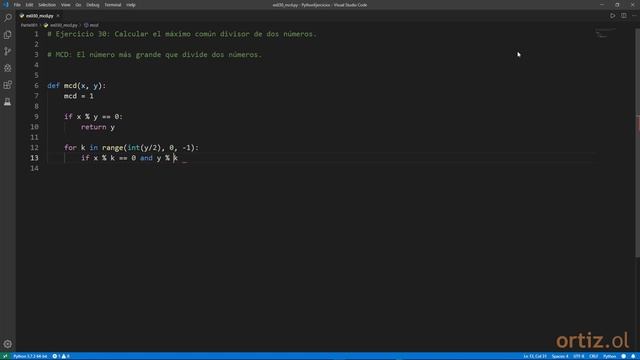The width and height of the screenshot is (640, 360).
Task: Open the Help menu
Action: [131, 5]
